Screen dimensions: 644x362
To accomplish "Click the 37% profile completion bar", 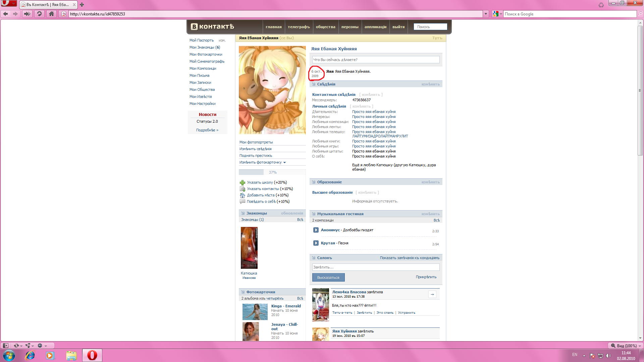I will coord(272,172).
